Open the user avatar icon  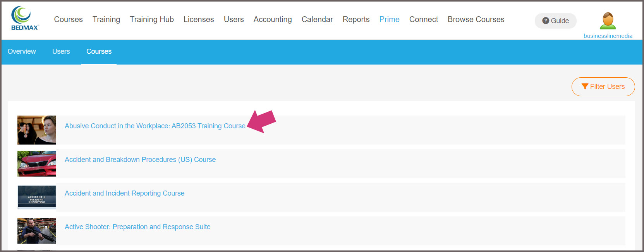(608, 21)
